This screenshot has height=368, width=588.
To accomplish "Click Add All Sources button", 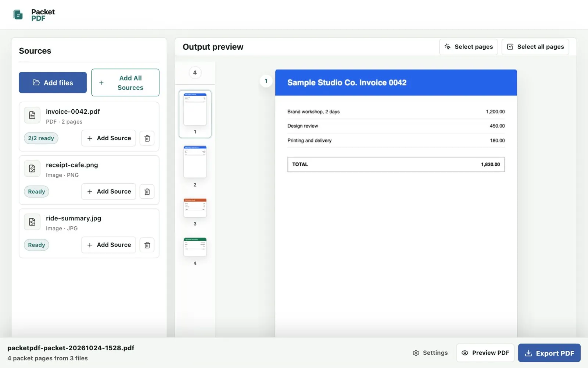I will pos(125,82).
